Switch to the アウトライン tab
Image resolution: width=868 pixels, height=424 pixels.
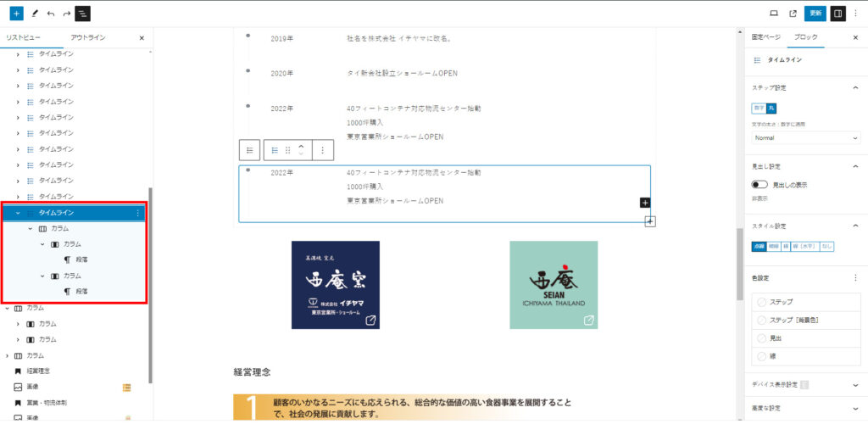88,38
